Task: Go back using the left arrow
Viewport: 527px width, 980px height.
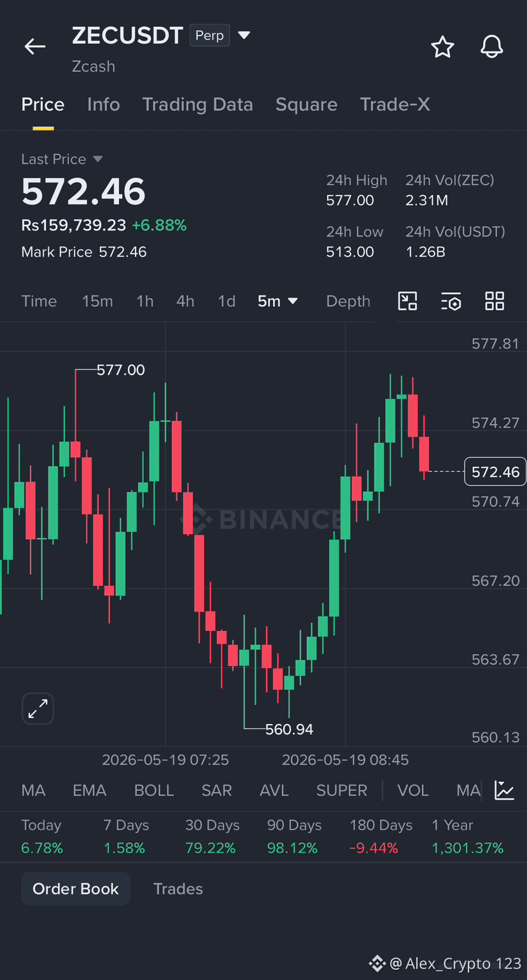Action: tap(35, 46)
